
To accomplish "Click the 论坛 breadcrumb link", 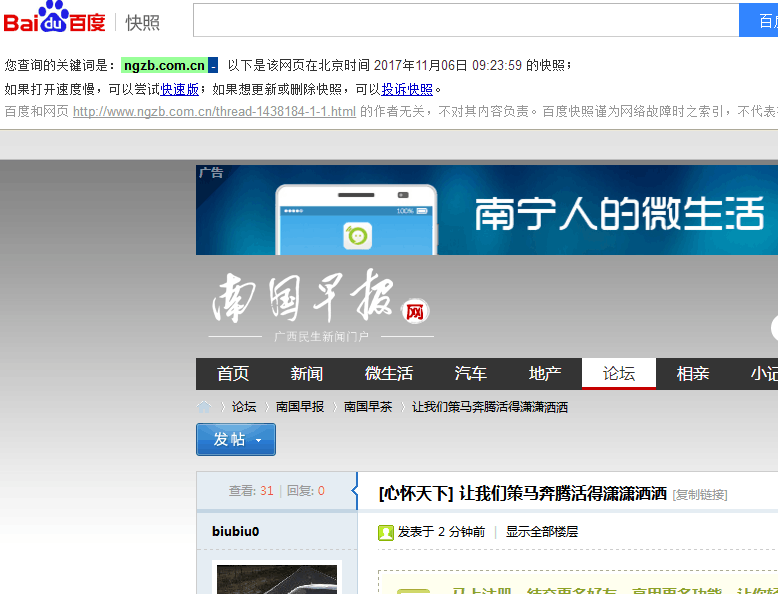I will click(244, 407).
